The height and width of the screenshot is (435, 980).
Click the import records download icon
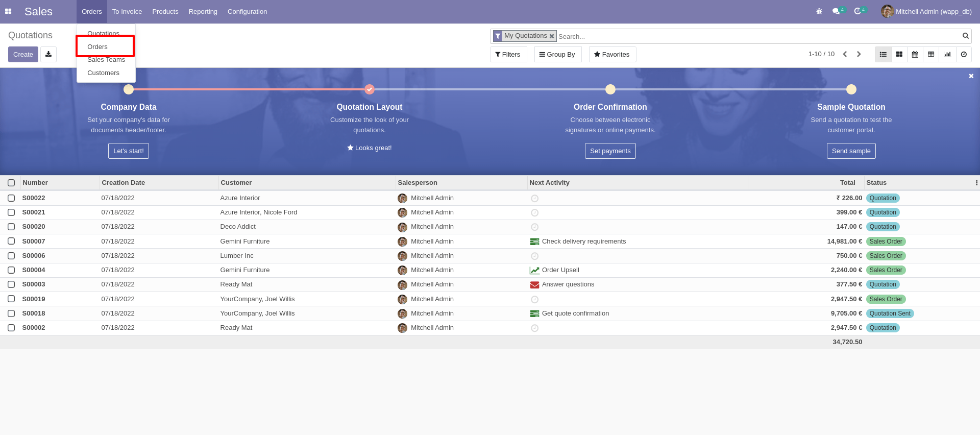tap(48, 54)
